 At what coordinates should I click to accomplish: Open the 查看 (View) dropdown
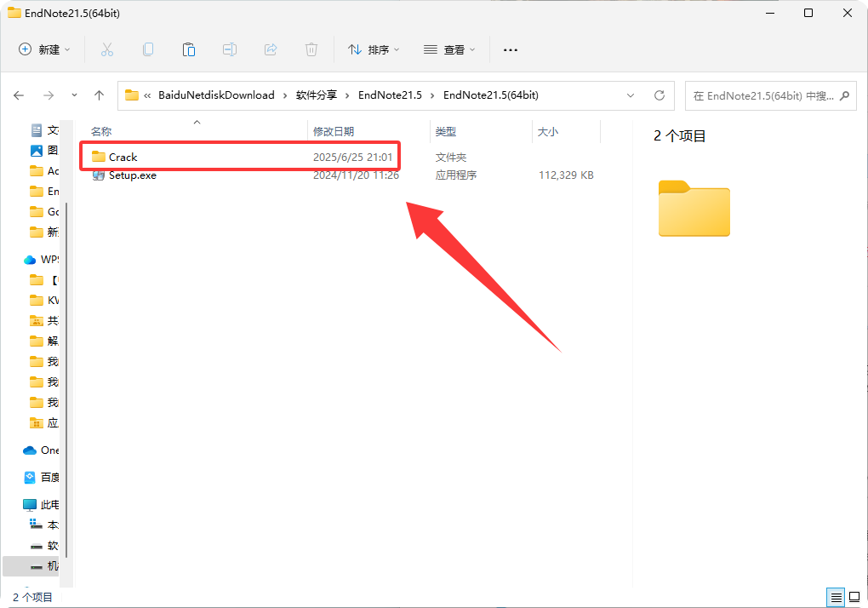(449, 50)
